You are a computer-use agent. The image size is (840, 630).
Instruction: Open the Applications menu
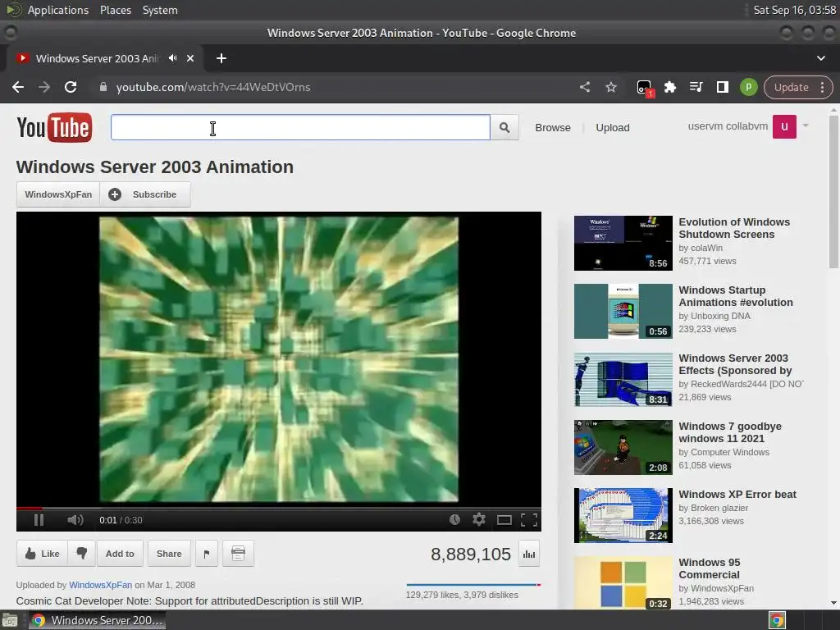(58, 10)
